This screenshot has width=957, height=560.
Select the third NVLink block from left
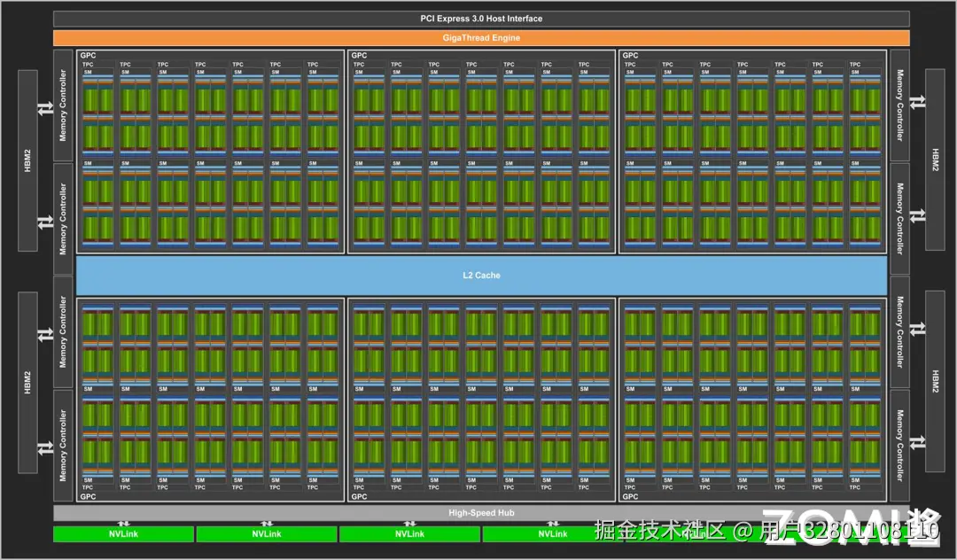(x=409, y=534)
